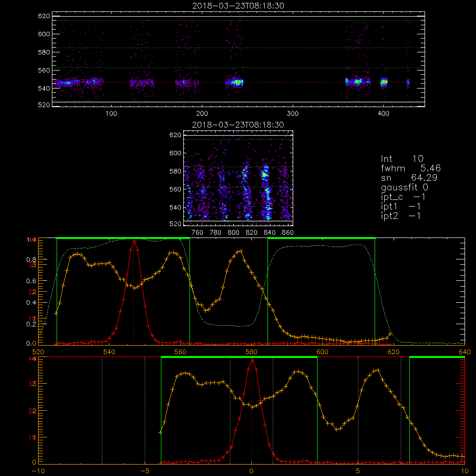Click x-axis label 300 on top spectrogram
Image resolution: width=476 pixels, height=476 pixels.
(x=293, y=114)
